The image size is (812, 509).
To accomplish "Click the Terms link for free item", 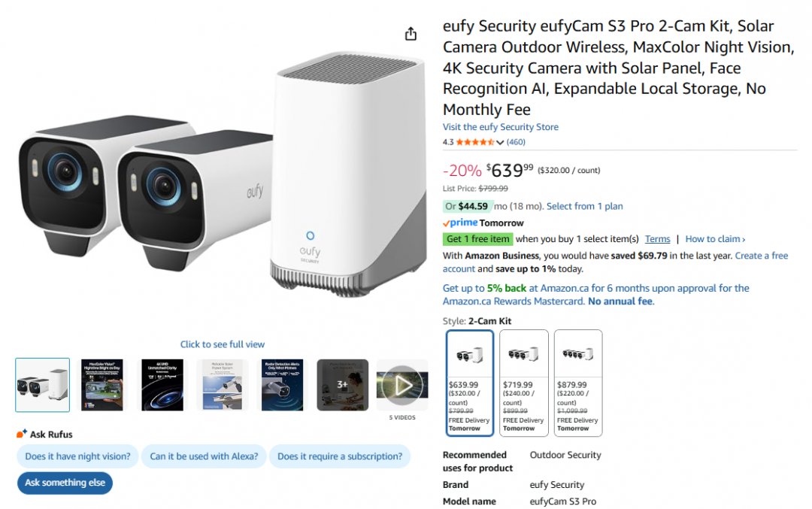I will click(657, 238).
